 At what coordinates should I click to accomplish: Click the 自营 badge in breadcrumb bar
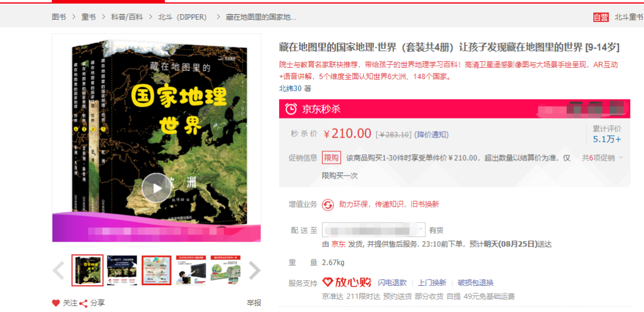[600, 17]
